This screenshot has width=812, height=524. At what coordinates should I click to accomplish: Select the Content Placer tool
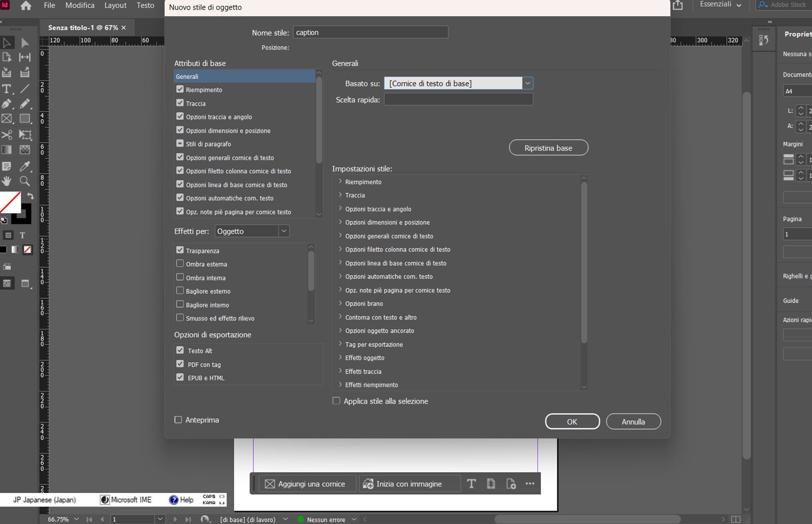tap(25, 73)
